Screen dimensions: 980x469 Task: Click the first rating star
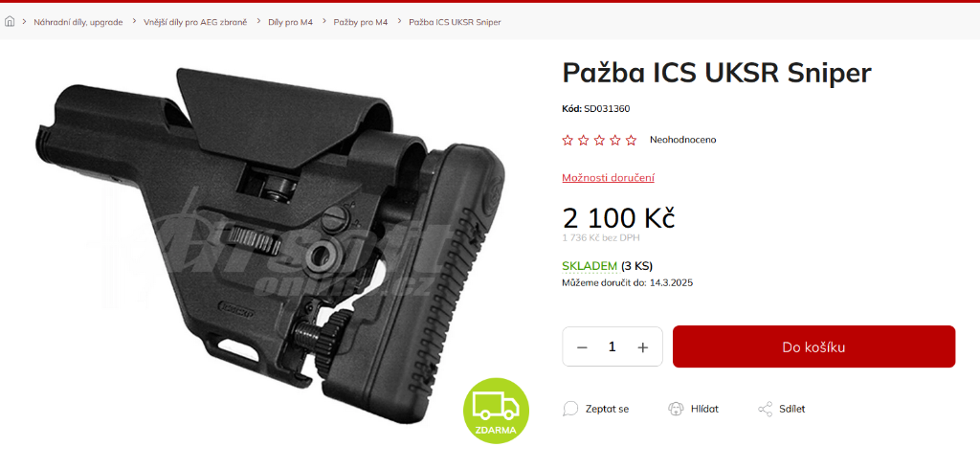coord(568,140)
